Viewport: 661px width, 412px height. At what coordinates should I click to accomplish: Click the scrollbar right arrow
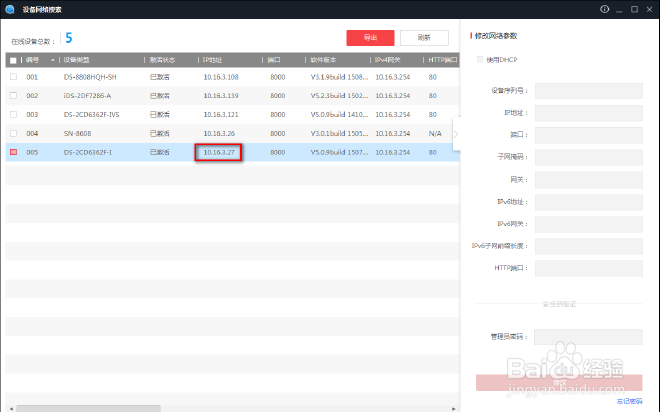tap(454, 409)
